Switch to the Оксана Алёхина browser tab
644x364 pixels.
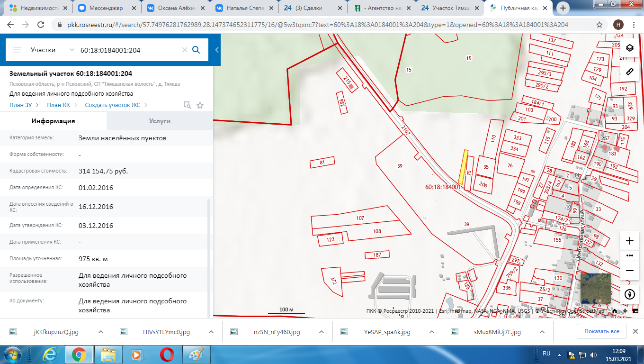point(176,8)
